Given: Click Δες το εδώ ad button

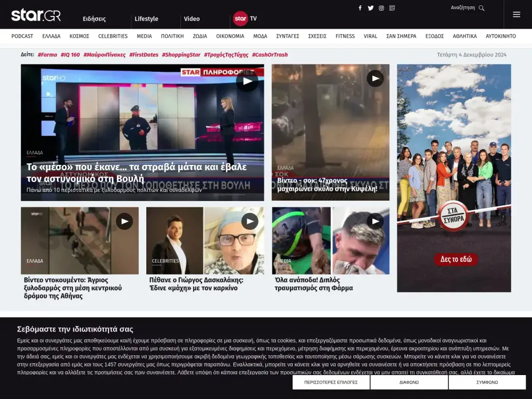Looking at the screenshot, I should tap(456, 260).
